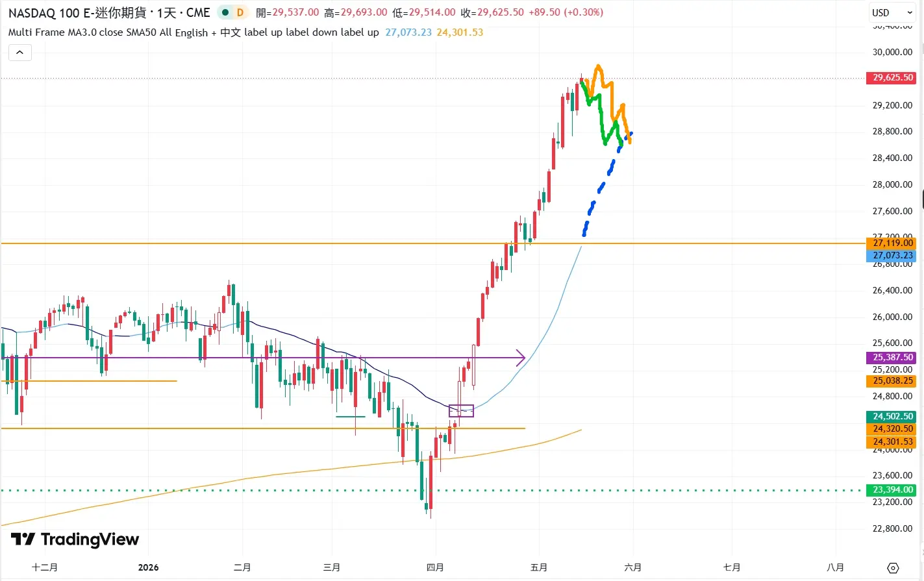Viewport: 924px width, 581px height.
Task: Click the high value 高=29,693.00
Action: click(x=356, y=12)
